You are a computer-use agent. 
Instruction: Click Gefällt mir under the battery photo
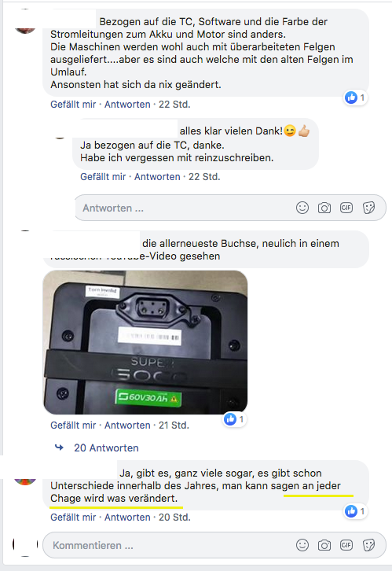tap(73, 425)
